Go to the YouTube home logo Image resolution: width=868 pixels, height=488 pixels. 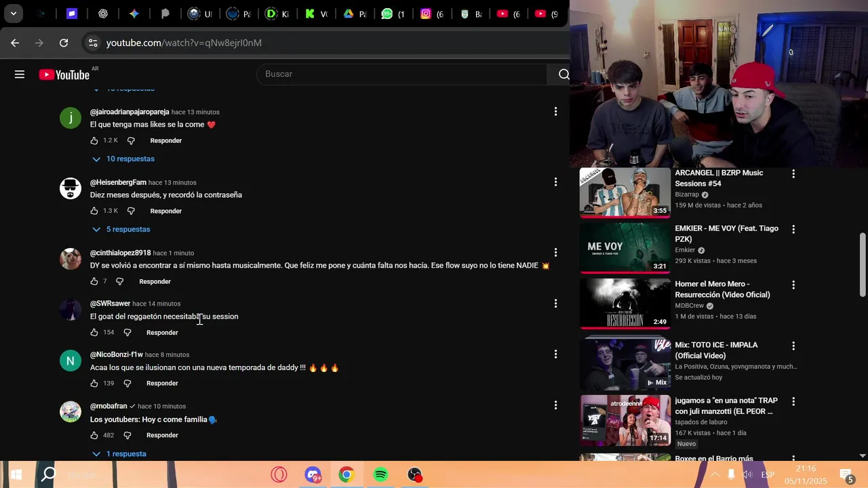pyautogui.click(x=64, y=75)
